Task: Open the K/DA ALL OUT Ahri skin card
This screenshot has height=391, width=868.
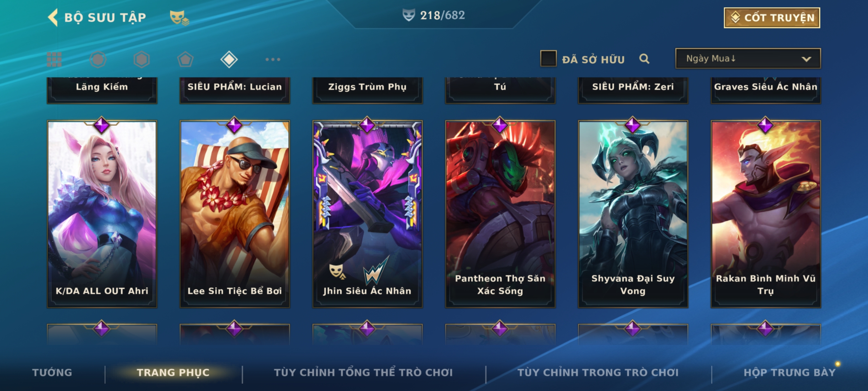Action: pos(102,214)
